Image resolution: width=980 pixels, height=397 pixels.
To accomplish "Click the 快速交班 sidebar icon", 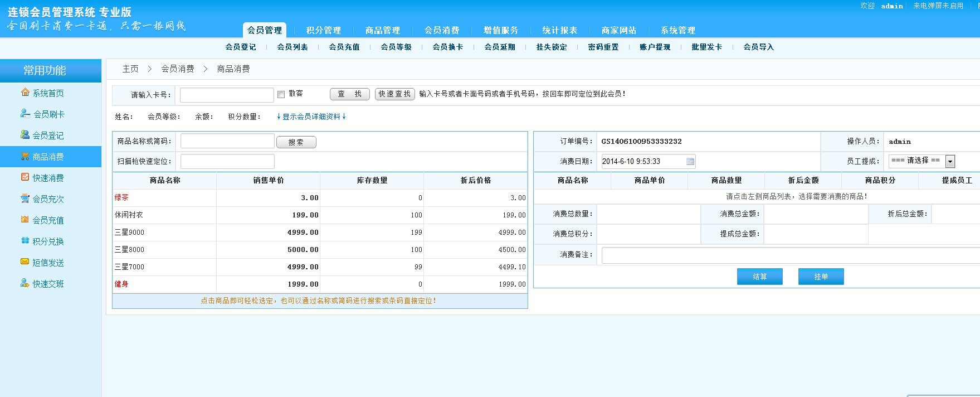I will pyautogui.click(x=25, y=283).
